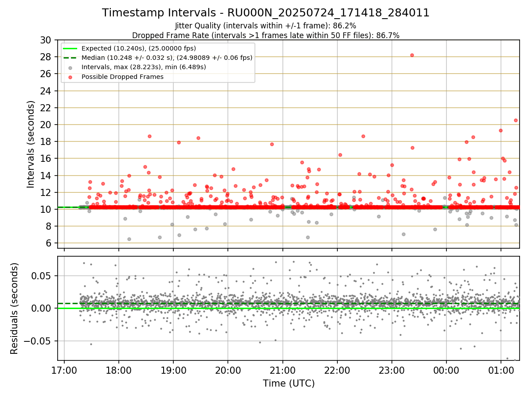Viewport: 532px width, 399px height.
Task: Click the red point near 20.5 seconds at the right edge
Action: click(x=516, y=120)
